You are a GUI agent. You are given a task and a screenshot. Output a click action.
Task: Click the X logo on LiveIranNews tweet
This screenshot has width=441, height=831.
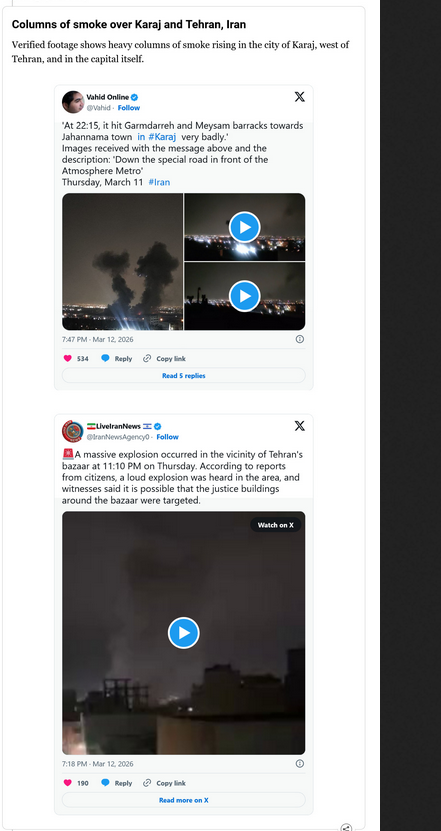299,426
